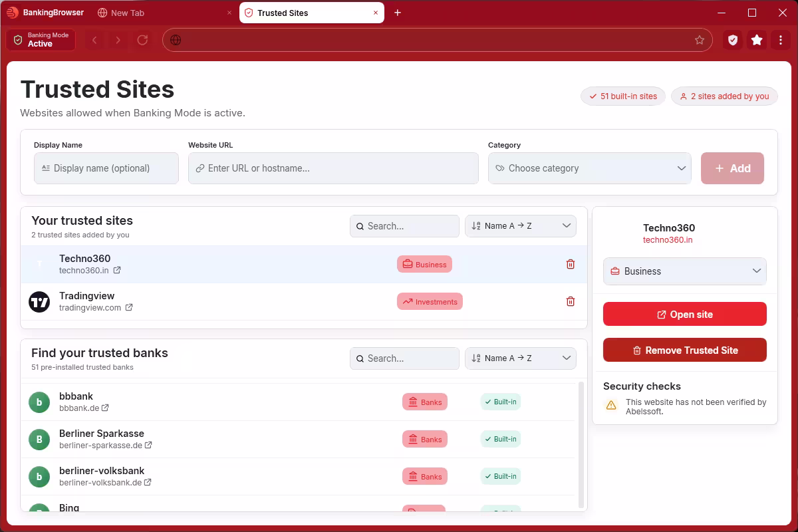
Task: Select the bbbank row name
Action: pyautogui.click(x=76, y=396)
